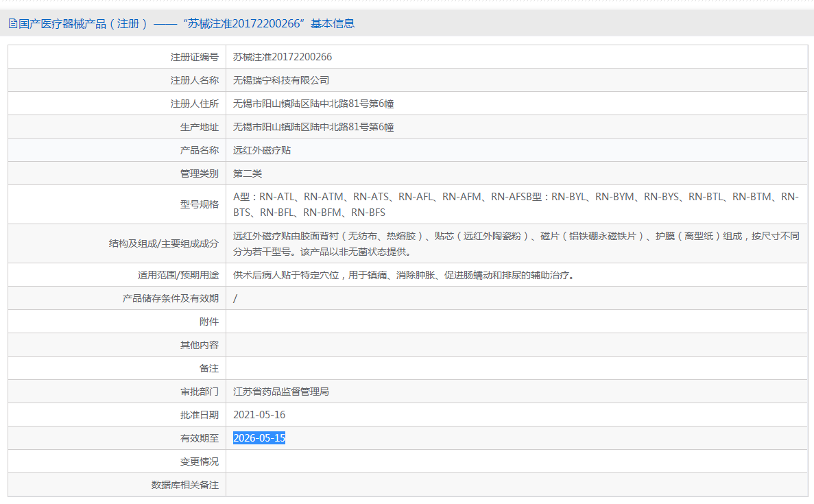Viewport: 814px width, 504px height.
Task: Click the document icon beside the page title
Action: pos(12,24)
